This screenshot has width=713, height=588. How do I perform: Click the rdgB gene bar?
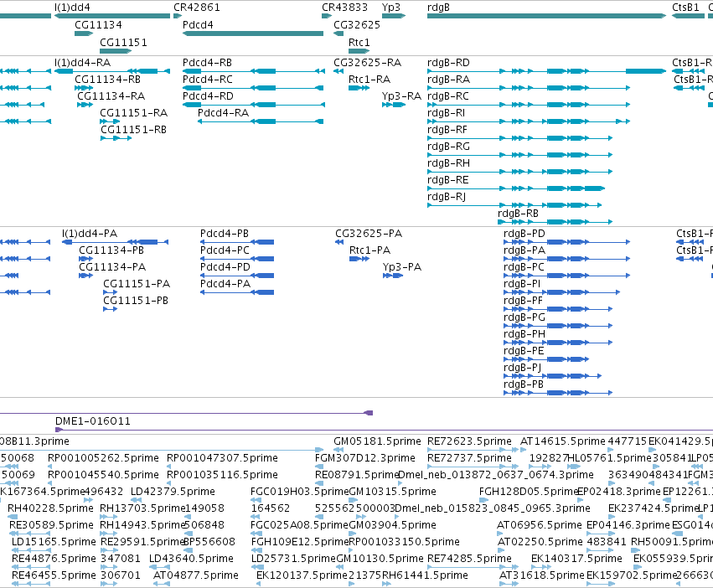tap(546, 16)
